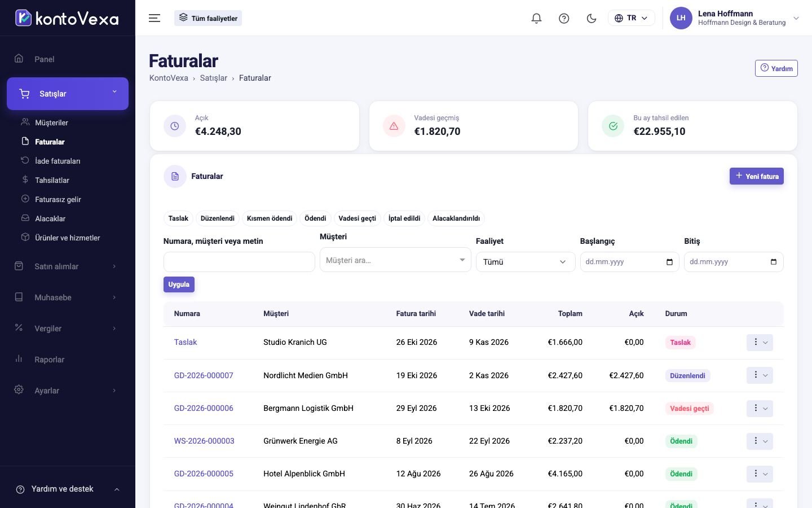Expand the Vergiler sidebar section
This screenshot has height=508, width=812.
click(x=68, y=329)
